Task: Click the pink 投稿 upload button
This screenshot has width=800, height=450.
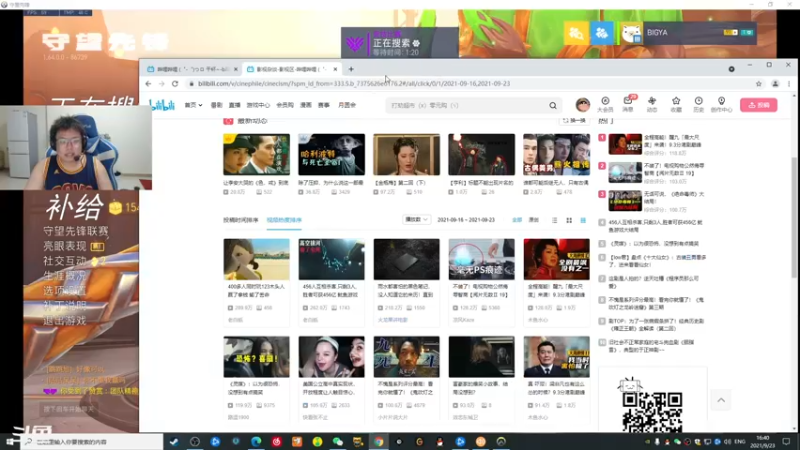Action: 759,105
